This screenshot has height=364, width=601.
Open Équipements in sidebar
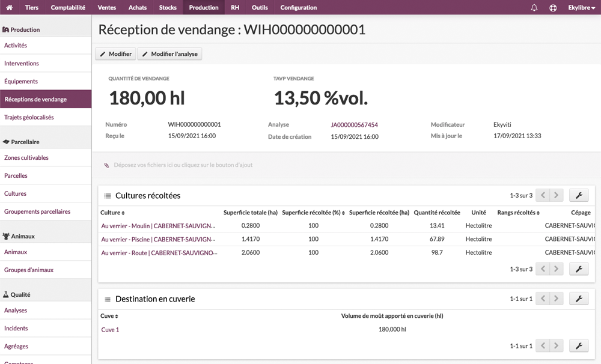click(46, 81)
